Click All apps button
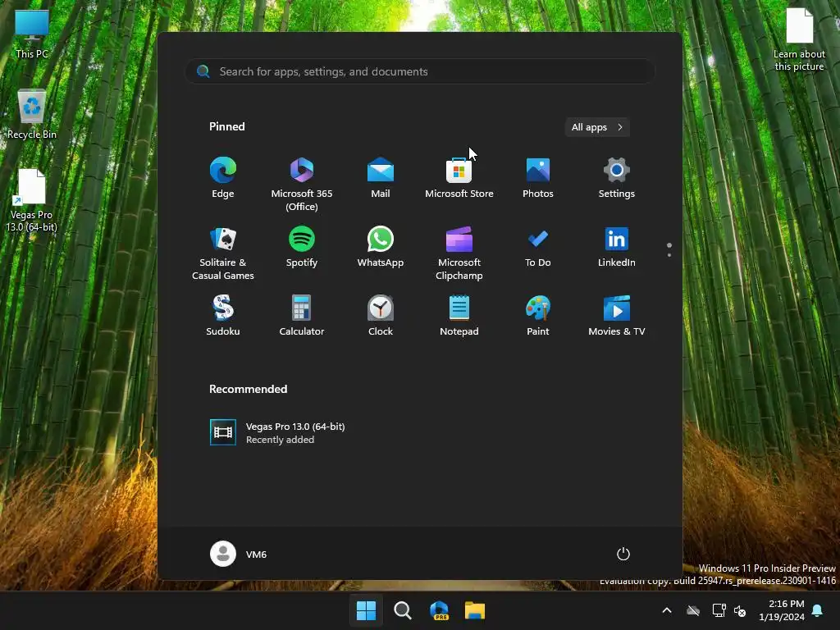Screen dimensions: 840x630 coord(597,127)
